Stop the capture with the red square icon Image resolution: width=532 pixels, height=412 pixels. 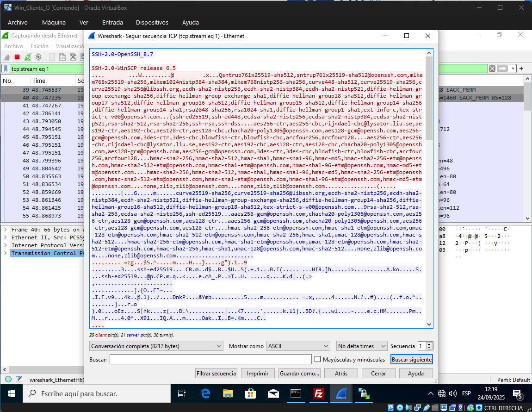[17, 57]
